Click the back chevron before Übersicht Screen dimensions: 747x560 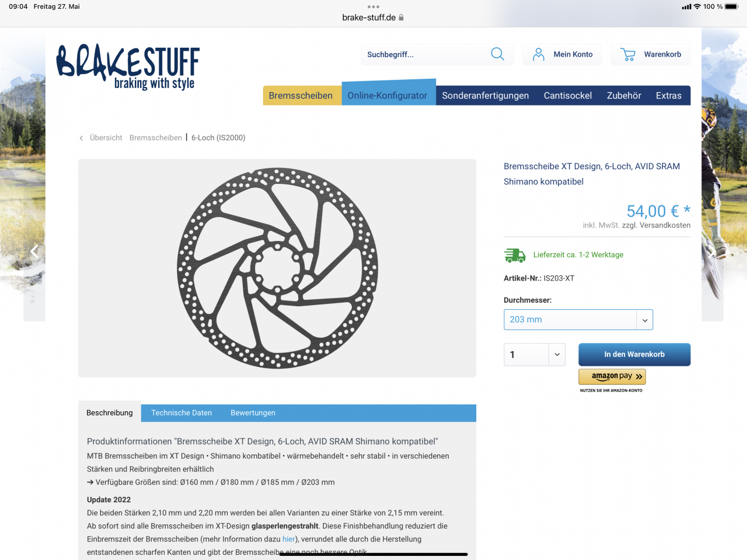81,138
